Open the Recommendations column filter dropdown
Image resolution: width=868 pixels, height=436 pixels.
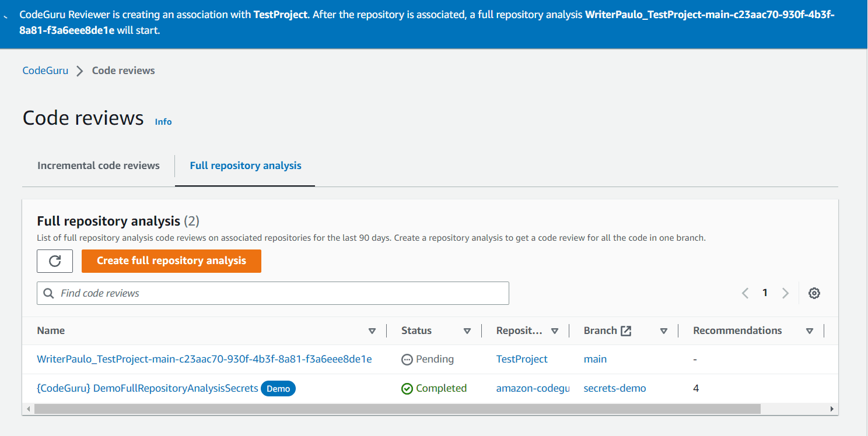[810, 330]
